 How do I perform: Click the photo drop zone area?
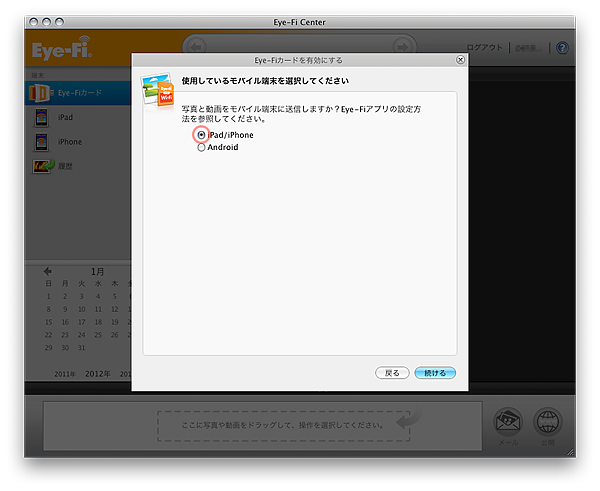point(284,426)
